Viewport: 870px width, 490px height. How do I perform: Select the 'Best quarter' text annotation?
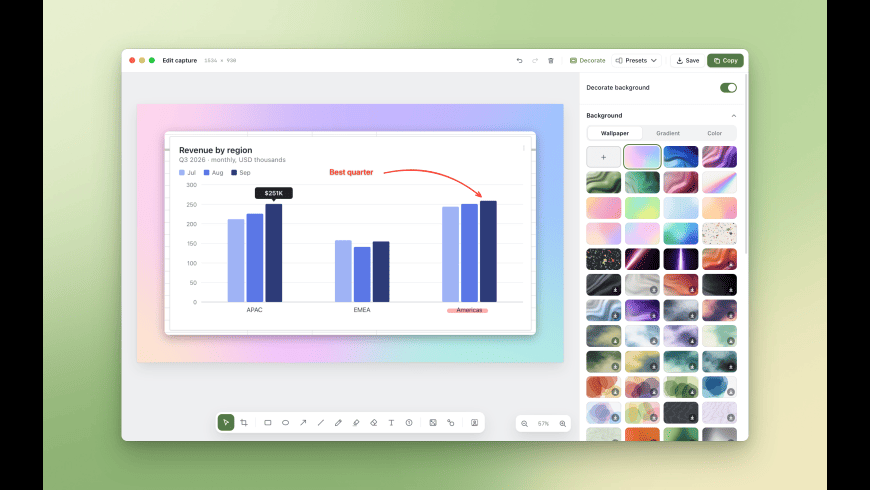point(351,173)
